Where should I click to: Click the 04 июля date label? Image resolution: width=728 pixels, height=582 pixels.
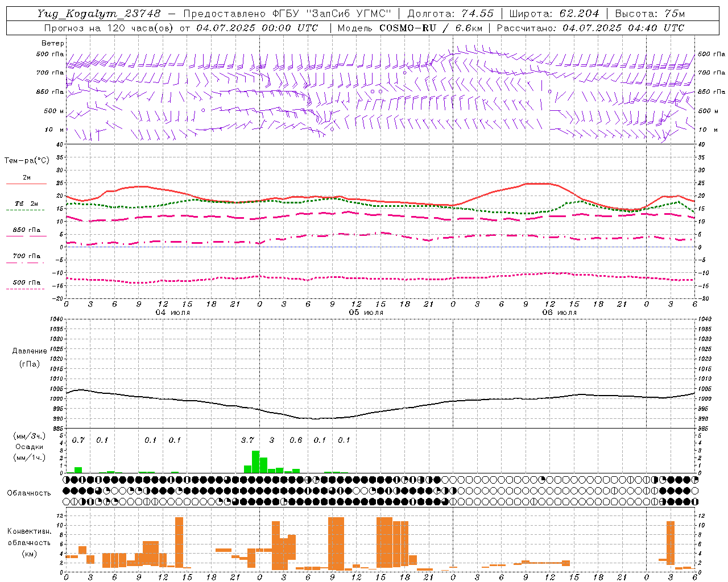(173, 313)
